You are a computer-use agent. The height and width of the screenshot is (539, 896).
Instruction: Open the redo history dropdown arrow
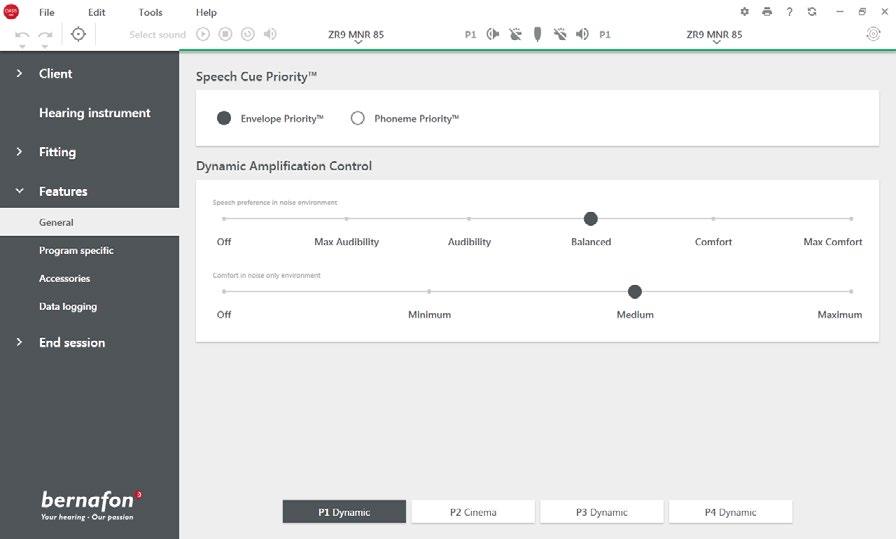45,46
